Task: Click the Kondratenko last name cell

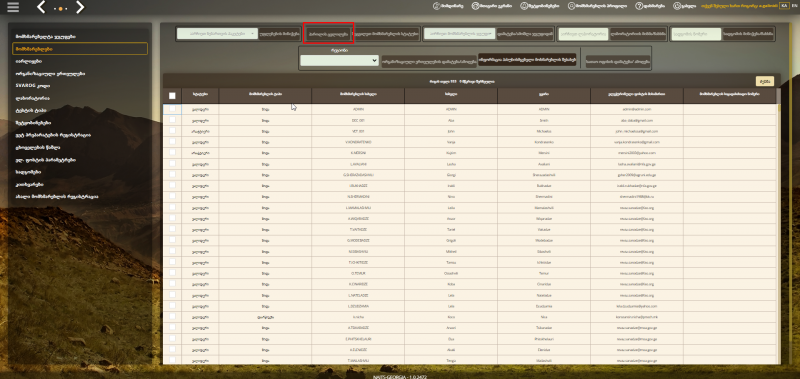Action: 543,142
